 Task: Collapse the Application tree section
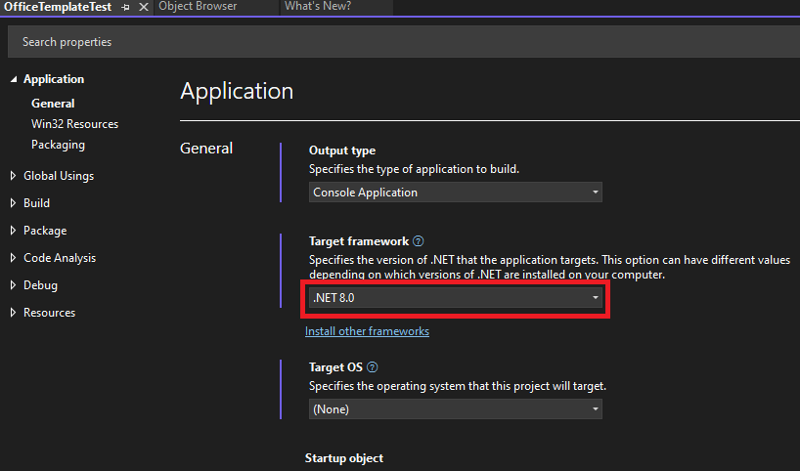pos(14,79)
